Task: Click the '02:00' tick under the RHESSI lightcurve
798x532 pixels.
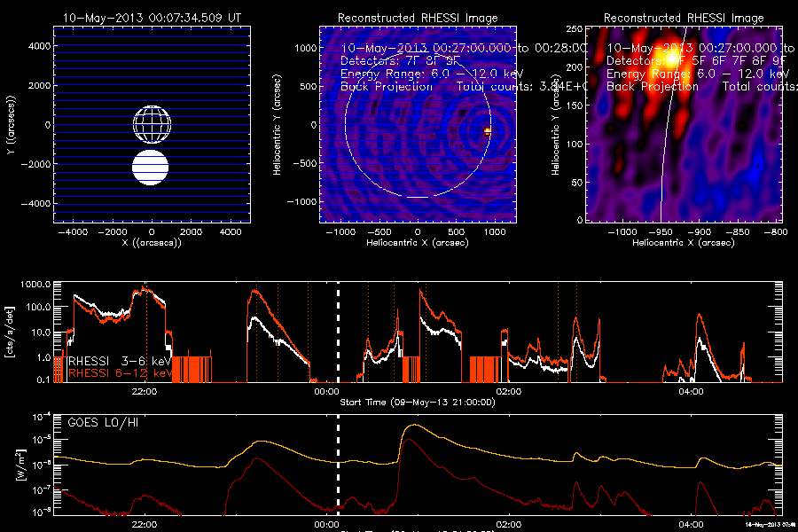Action: tap(509, 392)
